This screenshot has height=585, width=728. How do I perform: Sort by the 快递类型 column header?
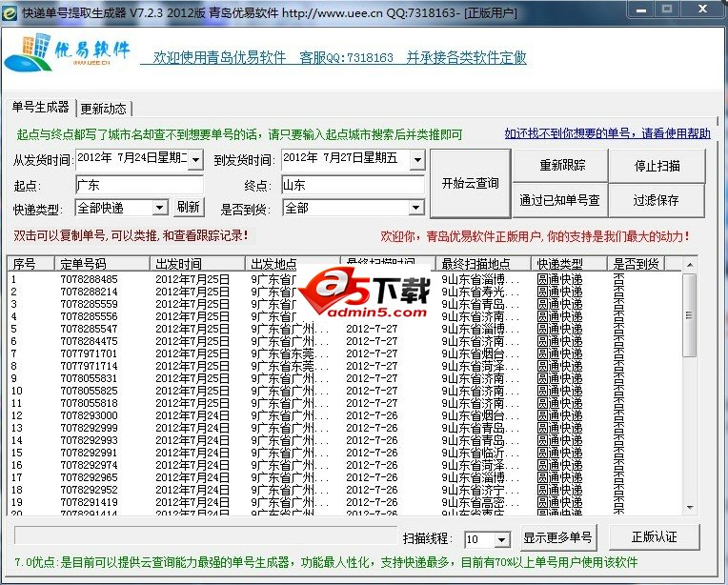(x=569, y=264)
